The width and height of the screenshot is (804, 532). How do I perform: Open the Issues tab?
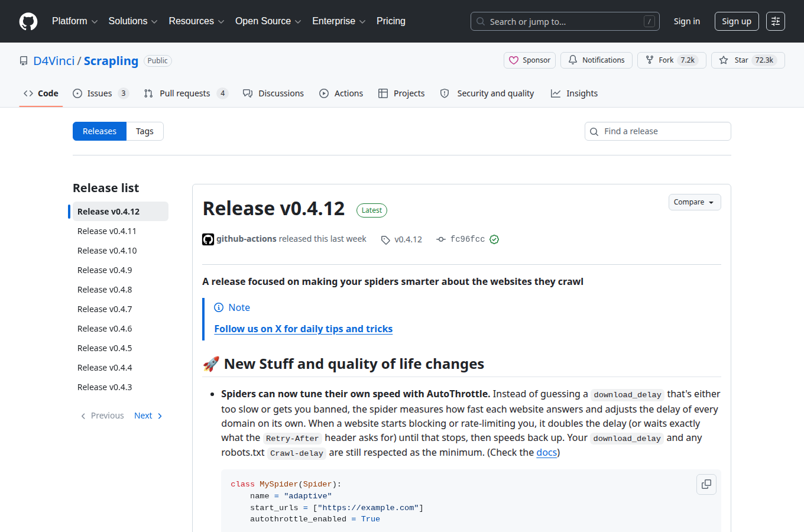(100, 93)
